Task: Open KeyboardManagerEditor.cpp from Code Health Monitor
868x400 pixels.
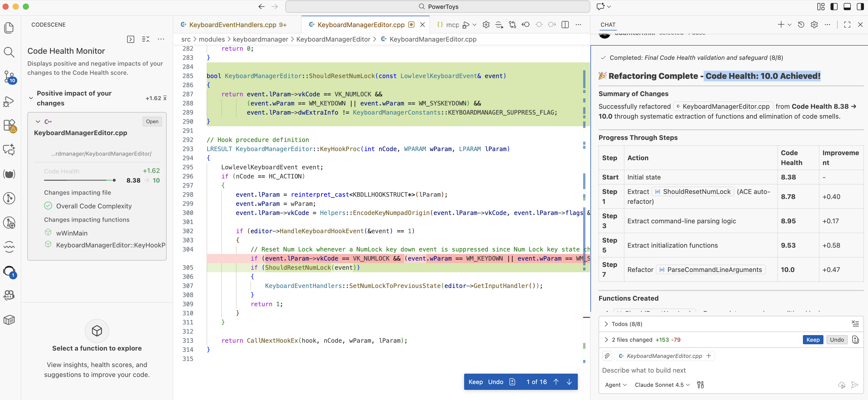Action: (152, 121)
